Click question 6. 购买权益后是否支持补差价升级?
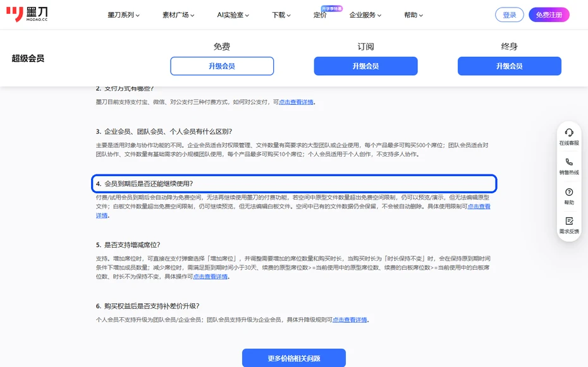 147,306
